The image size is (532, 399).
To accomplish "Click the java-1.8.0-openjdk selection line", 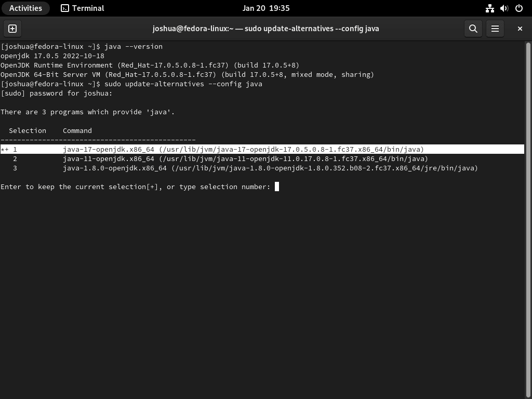I will click(208, 168).
